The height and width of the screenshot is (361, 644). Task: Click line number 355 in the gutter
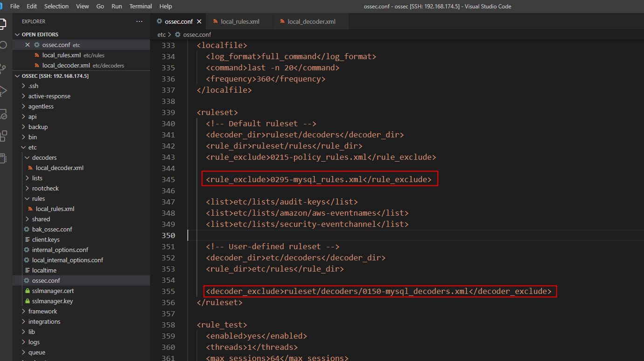coord(168,291)
